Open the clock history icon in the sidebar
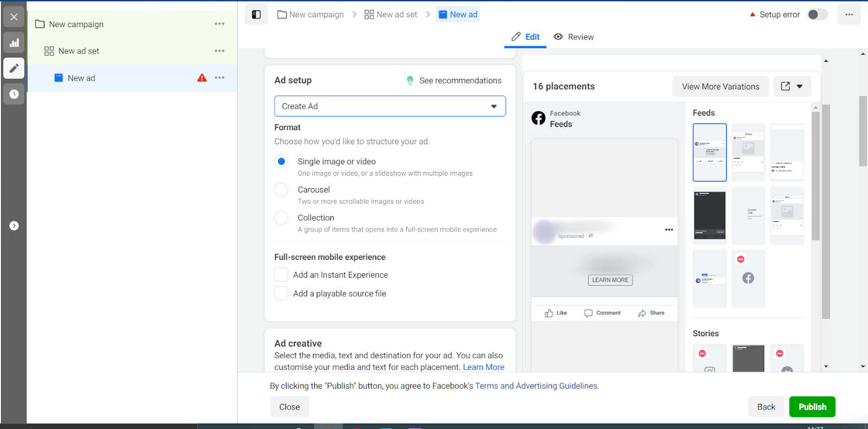 [14, 94]
